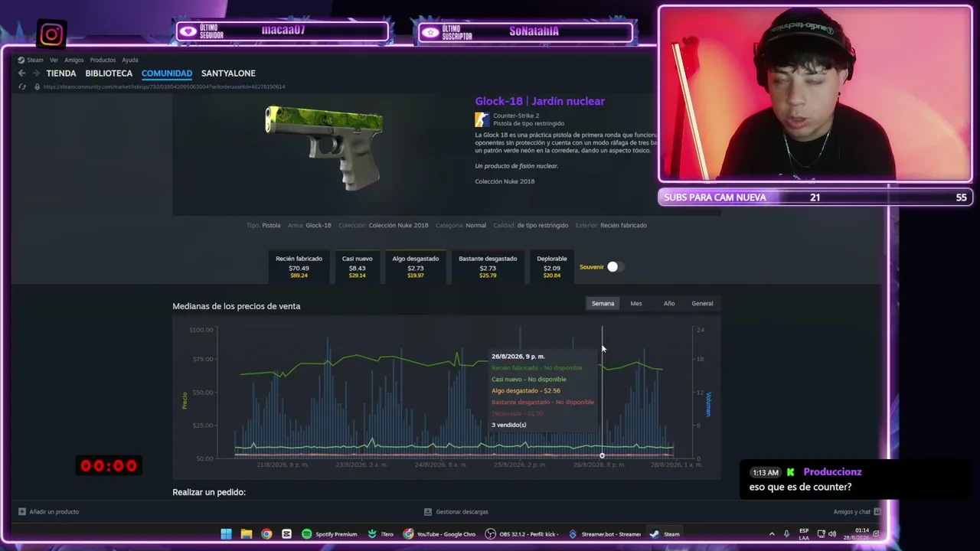Switch to Streamer.bot in the taskbar

[x=604, y=534]
